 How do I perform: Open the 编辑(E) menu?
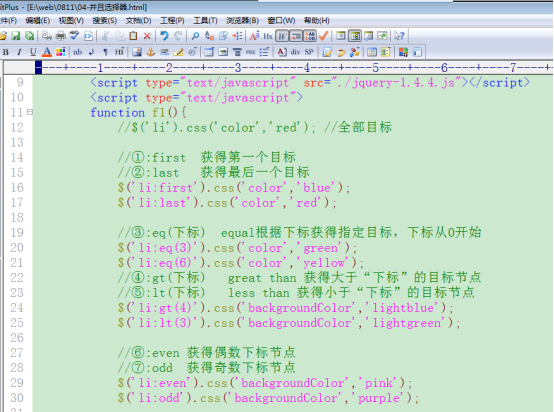pyautogui.click(x=37, y=20)
